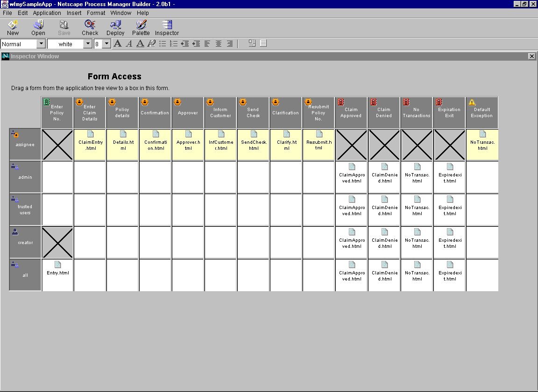Viewport: 538px width, 392px height.
Task: Click Default Exception column header
Action: [x=482, y=112]
